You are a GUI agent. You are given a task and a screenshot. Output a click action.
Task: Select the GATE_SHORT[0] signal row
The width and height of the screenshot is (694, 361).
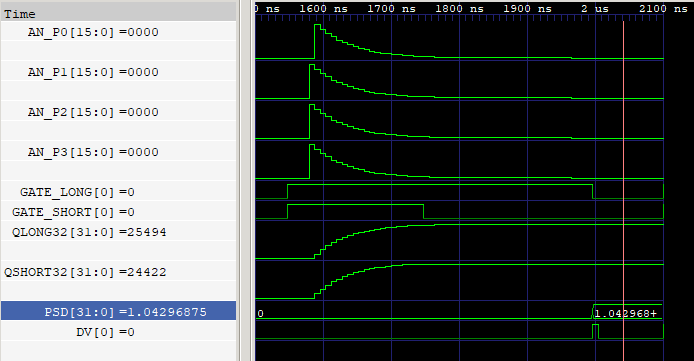[118, 212]
